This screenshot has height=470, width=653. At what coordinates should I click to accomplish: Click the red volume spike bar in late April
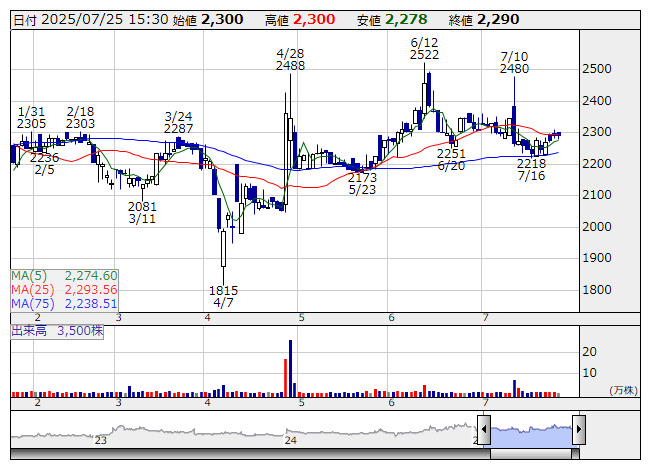(286, 378)
